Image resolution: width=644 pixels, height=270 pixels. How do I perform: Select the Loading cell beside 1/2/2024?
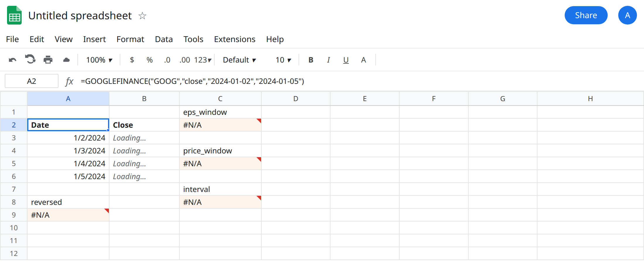[x=144, y=138]
